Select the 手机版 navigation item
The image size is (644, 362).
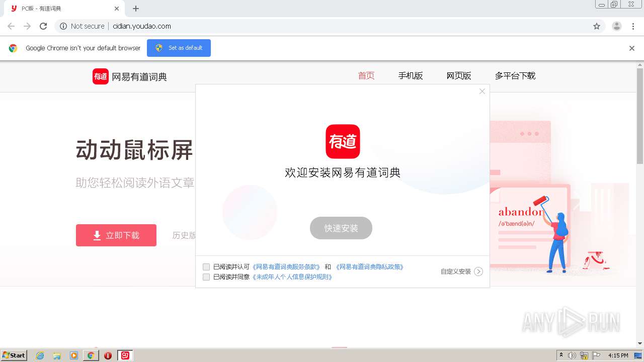click(x=411, y=76)
